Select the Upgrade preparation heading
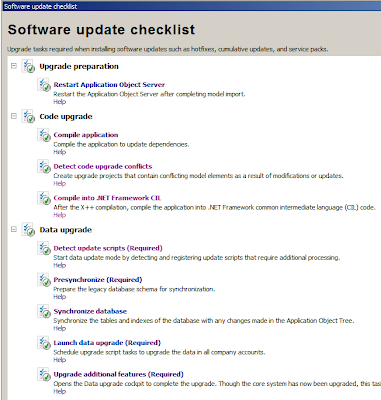 (79, 66)
